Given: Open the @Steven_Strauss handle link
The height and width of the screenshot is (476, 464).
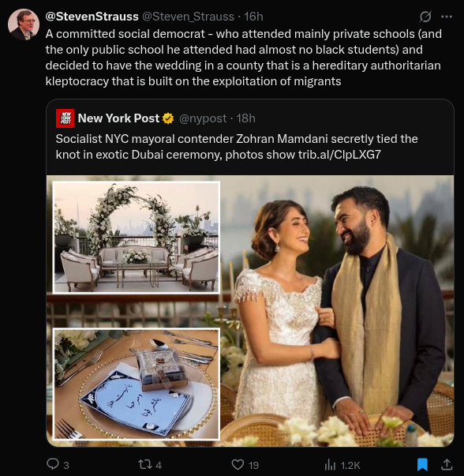Looking at the screenshot, I should pyautogui.click(x=188, y=17).
